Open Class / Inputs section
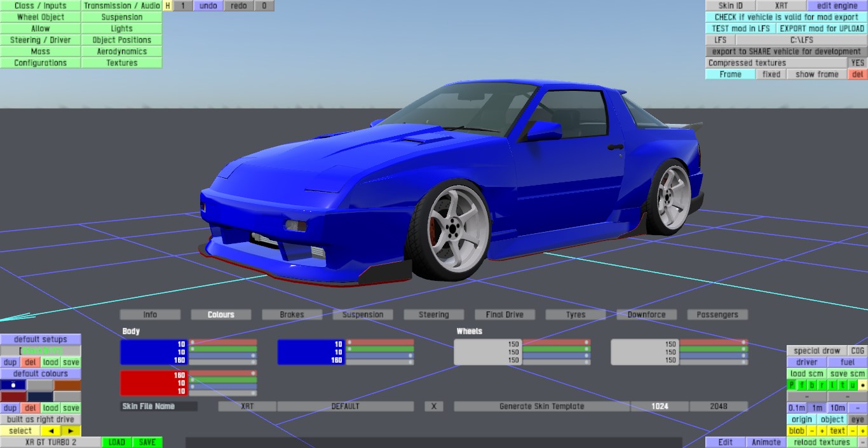The width and height of the screenshot is (868, 448). coord(41,6)
